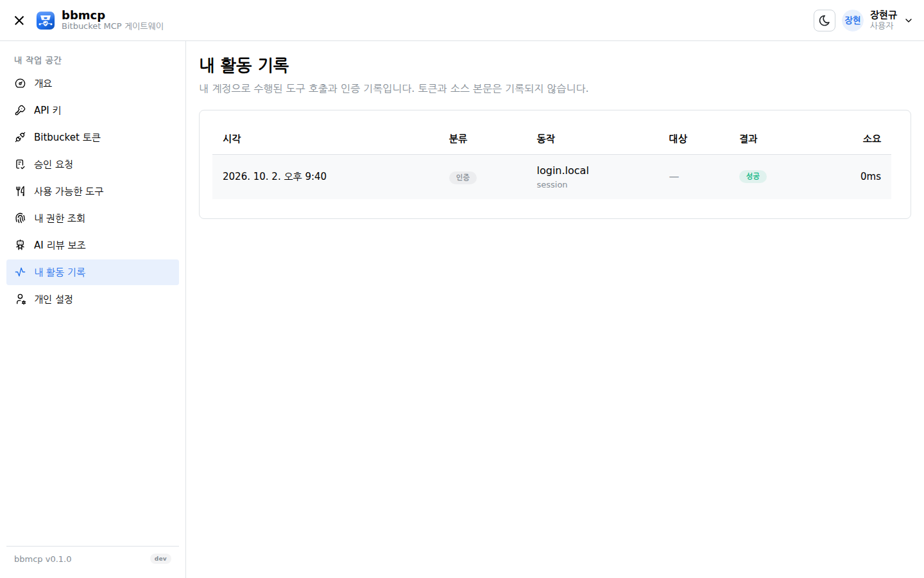Open Bitbucket 토큰 menu label
924x578 pixels.
pyautogui.click(x=67, y=137)
